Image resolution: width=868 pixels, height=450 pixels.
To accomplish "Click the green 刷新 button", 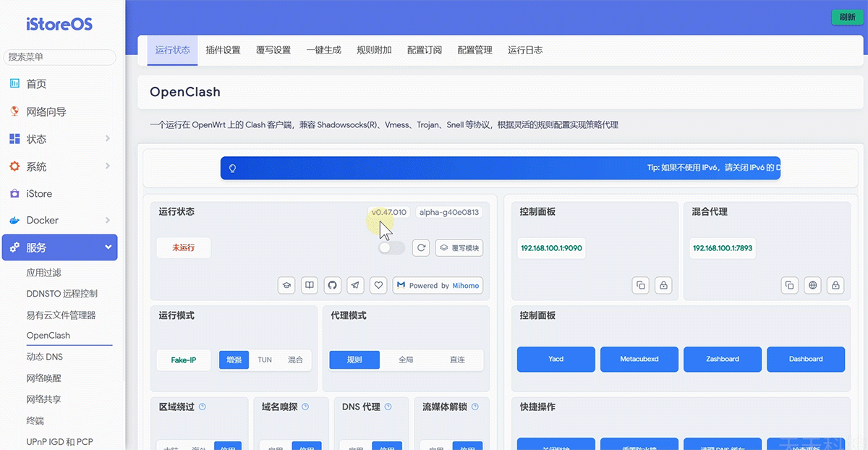I will [847, 17].
